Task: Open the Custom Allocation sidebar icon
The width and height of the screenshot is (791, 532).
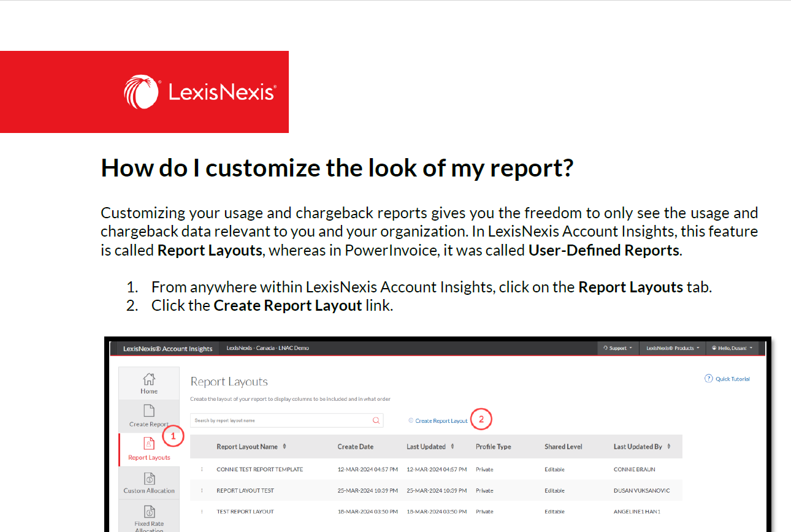Action: [x=149, y=478]
